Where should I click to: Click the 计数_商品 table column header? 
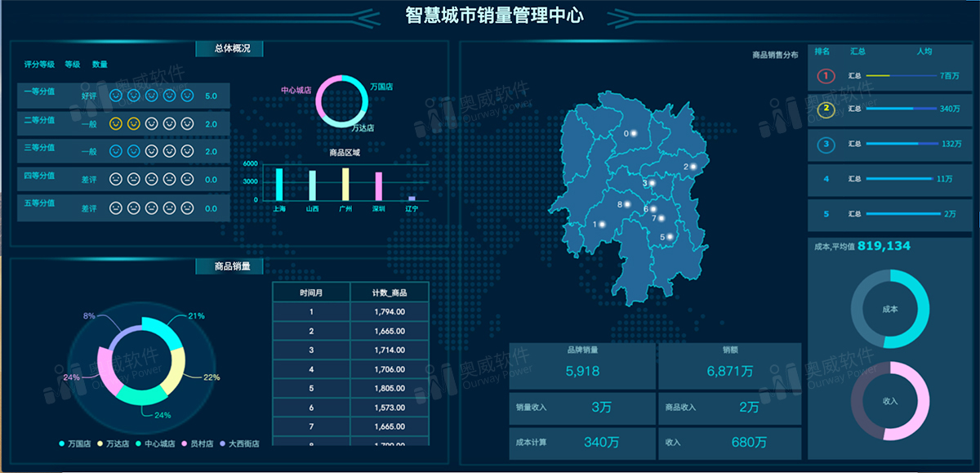(389, 292)
